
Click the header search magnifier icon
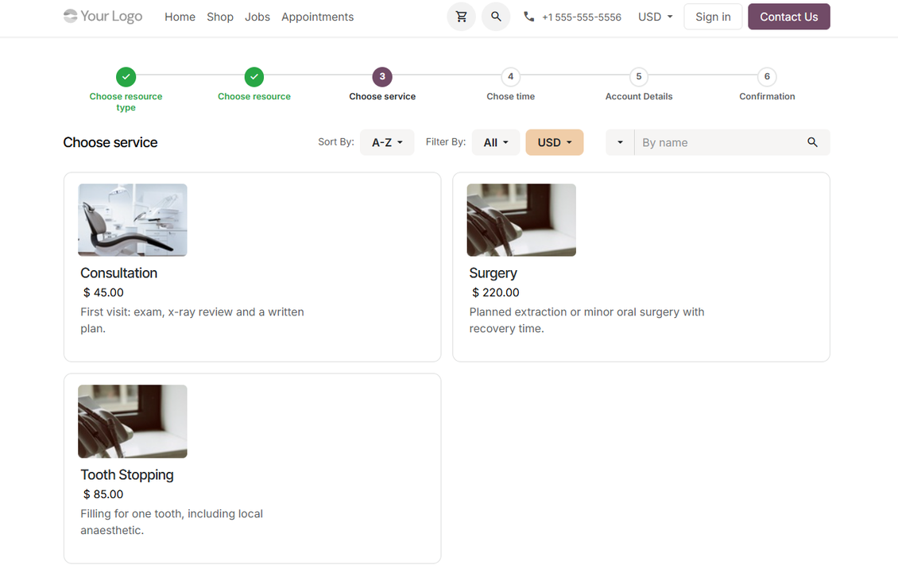point(496,17)
